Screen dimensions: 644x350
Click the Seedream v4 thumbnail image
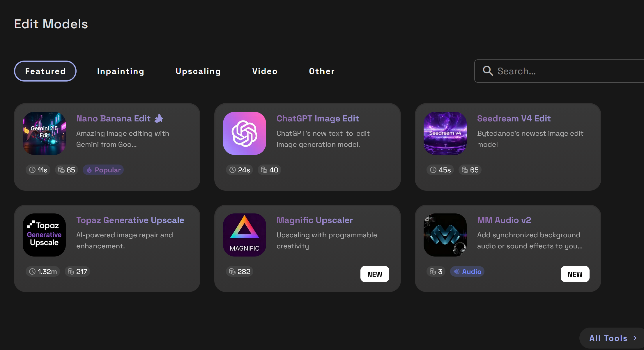(x=445, y=133)
